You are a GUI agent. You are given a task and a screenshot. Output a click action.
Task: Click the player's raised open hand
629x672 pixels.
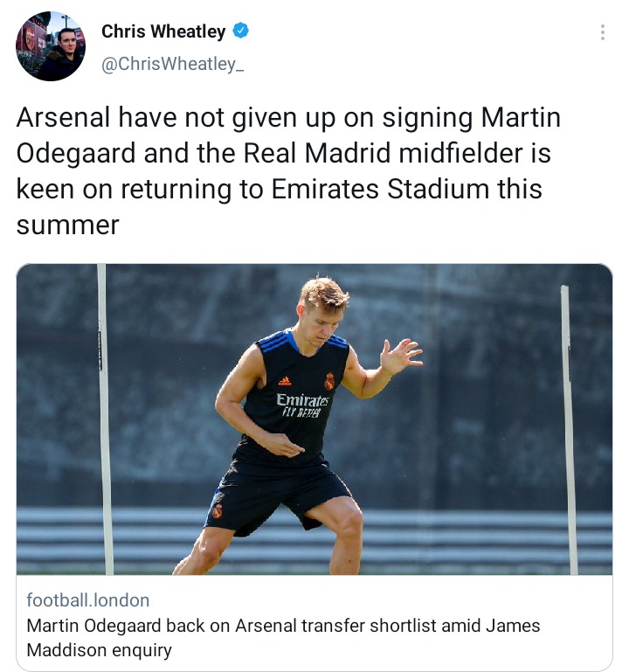point(401,356)
